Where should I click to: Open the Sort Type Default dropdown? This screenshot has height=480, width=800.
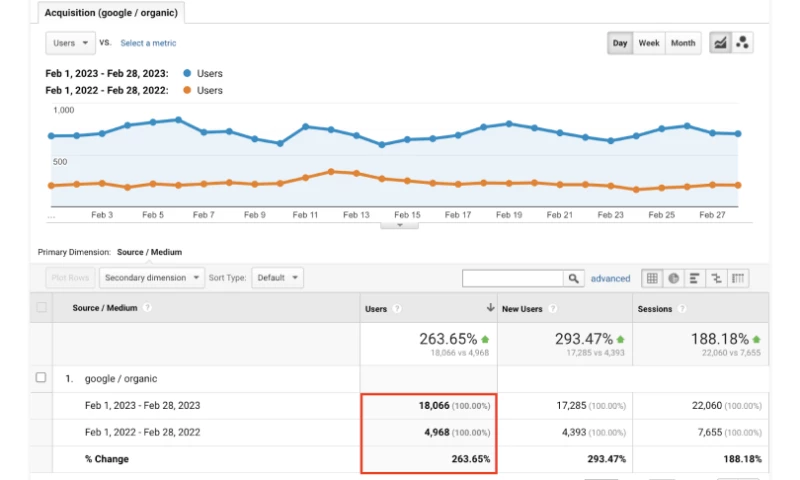277,278
